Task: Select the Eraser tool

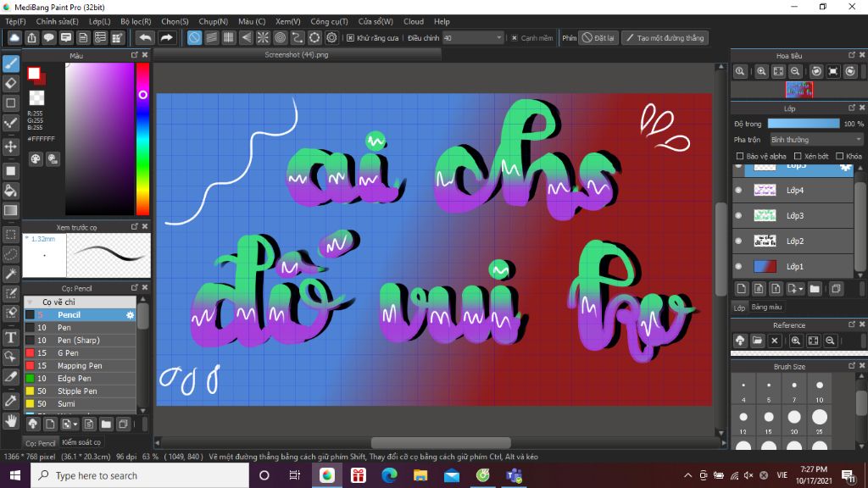Action: pos(11,84)
